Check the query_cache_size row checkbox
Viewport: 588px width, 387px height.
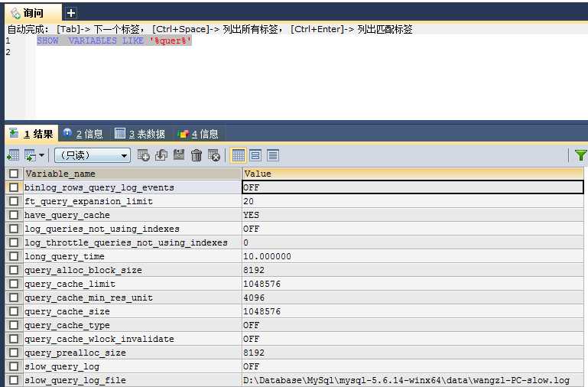coord(14,311)
